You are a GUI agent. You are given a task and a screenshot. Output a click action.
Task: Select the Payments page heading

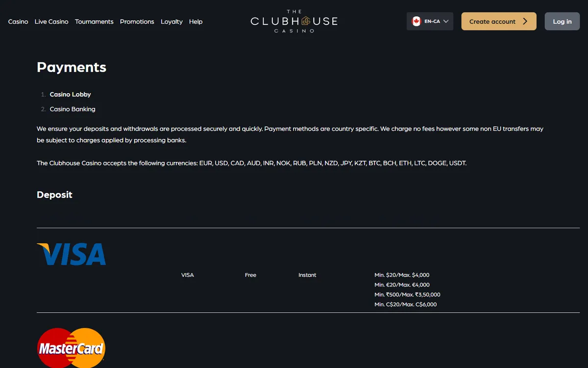(72, 67)
